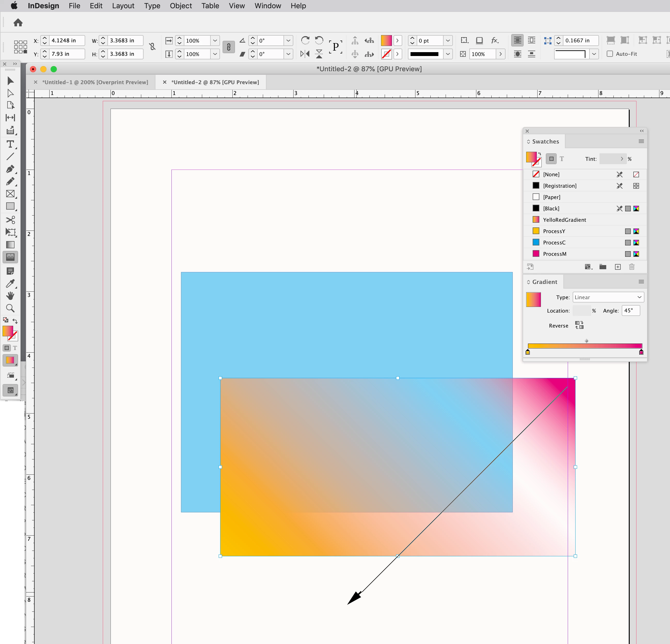Image resolution: width=670 pixels, height=644 pixels.
Task: Select the YelloRedGradient swatch
Action: point(564,220)
